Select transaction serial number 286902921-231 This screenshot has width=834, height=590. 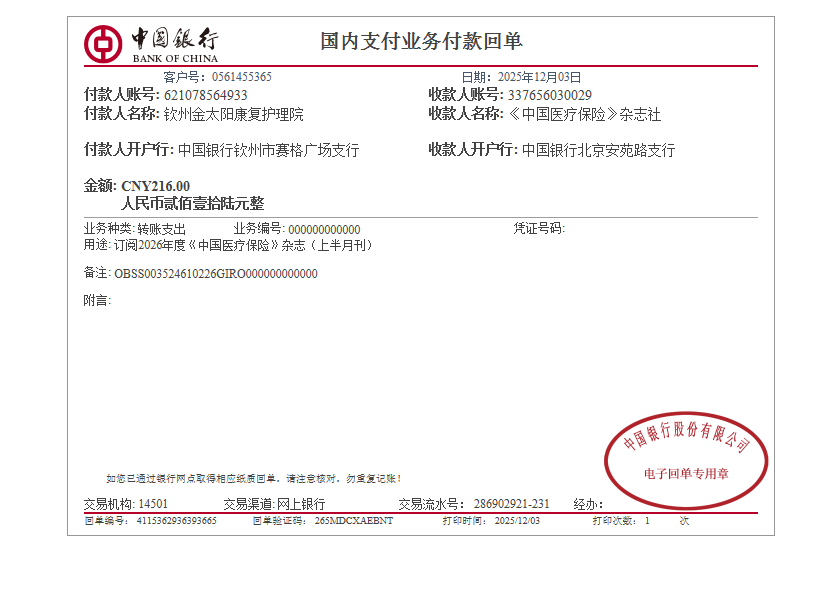point(511,504)
